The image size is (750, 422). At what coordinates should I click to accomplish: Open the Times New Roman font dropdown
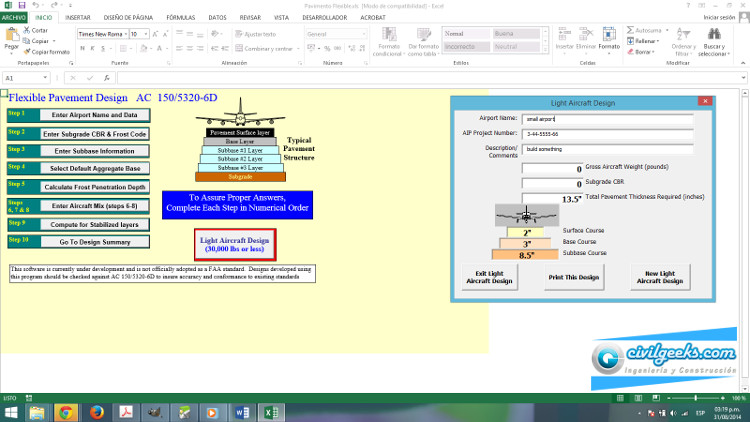click(x=124, y=33)
